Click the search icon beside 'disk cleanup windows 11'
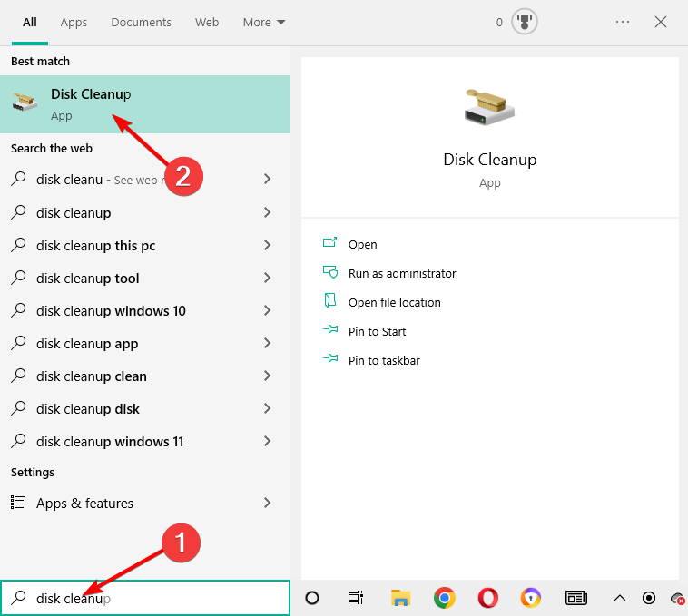This screenshot has height=616, width=688. click(18, 441)
